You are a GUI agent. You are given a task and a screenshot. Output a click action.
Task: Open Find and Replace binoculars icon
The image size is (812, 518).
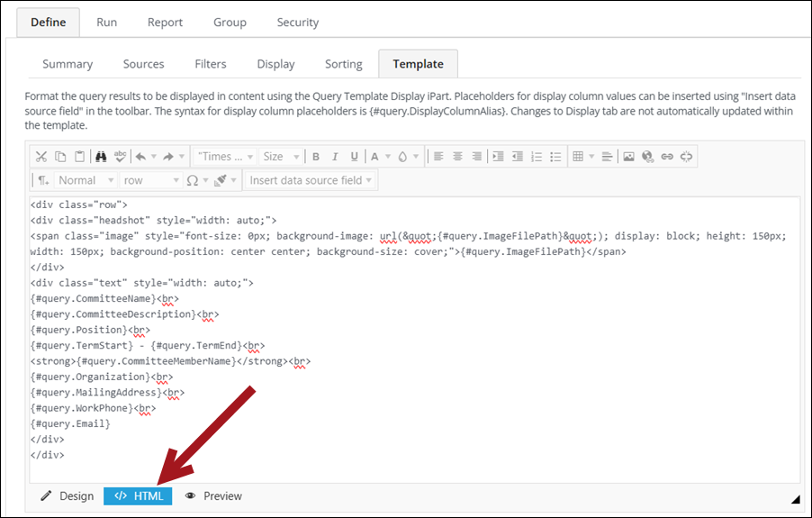tap(101, 157)
